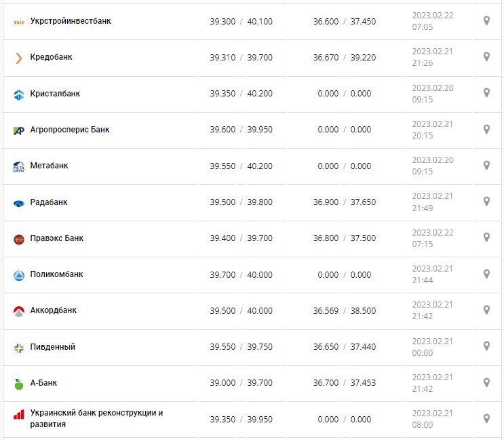Viewport: 504px width, 440px height.
Task: Open the Укрстройинвестбанк bank link
Action: coord(71,21)
